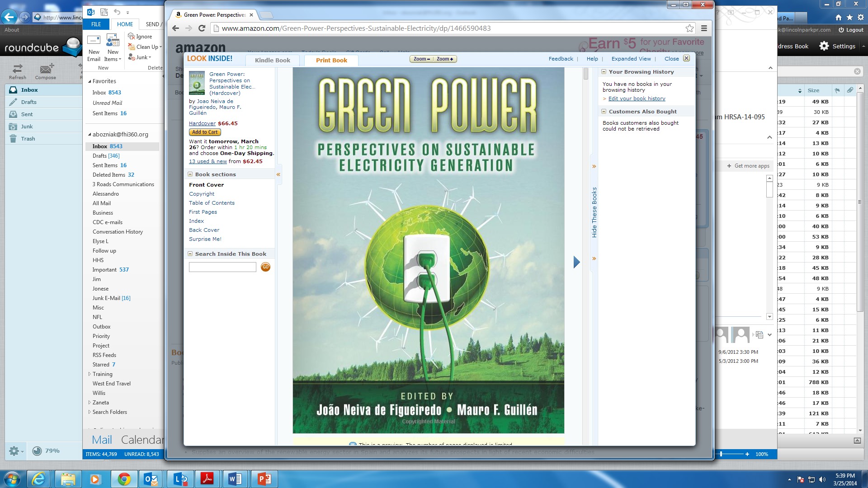Collapse the Your Browsing History section
The width and height of the screenshot is (868, 488).
604,72
